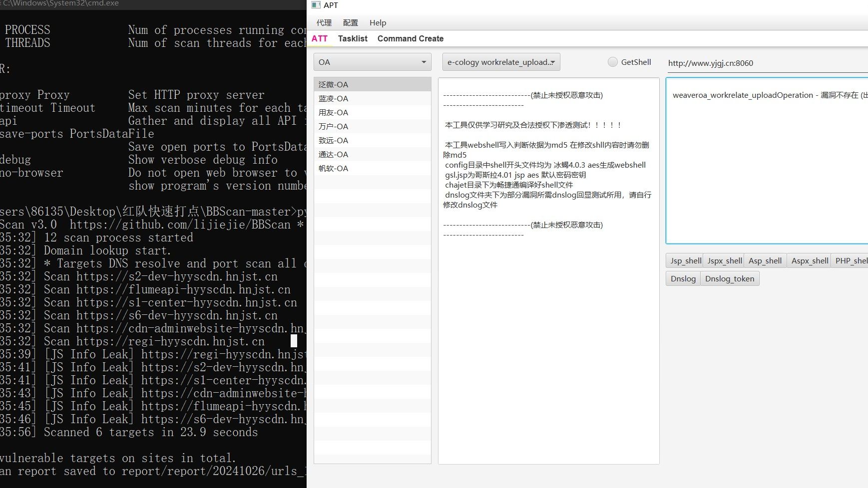Select 致远-OA in the list
Viewport: 868px width, 488px height.
372,140
